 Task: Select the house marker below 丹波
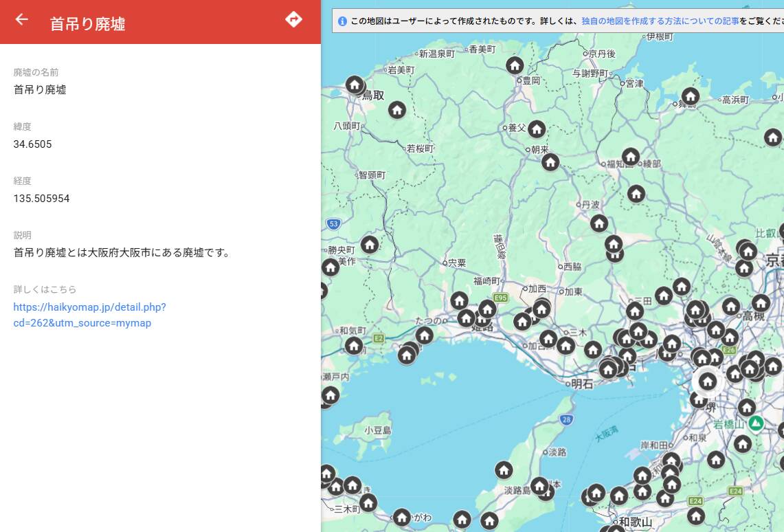tap(599, 223)
